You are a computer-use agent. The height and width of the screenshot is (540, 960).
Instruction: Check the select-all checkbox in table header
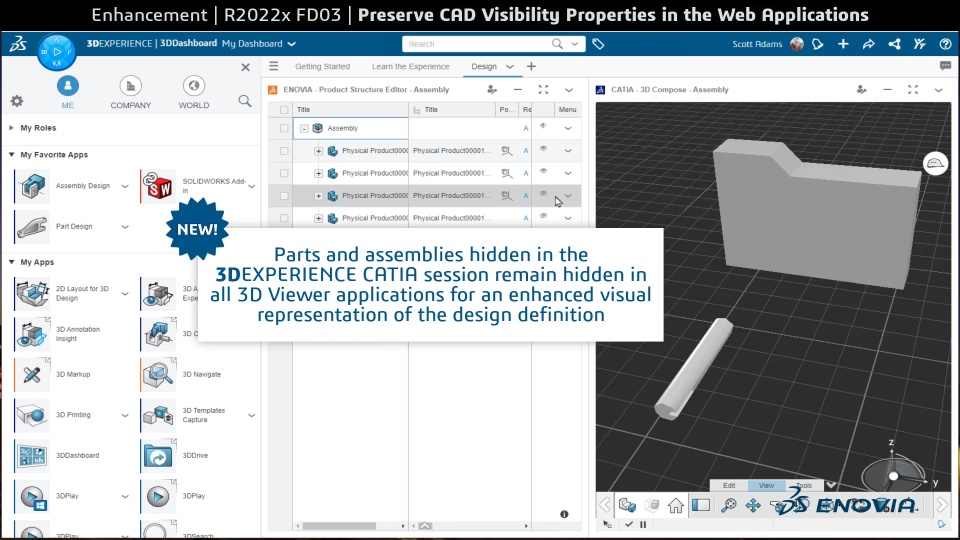click(284, 110)
